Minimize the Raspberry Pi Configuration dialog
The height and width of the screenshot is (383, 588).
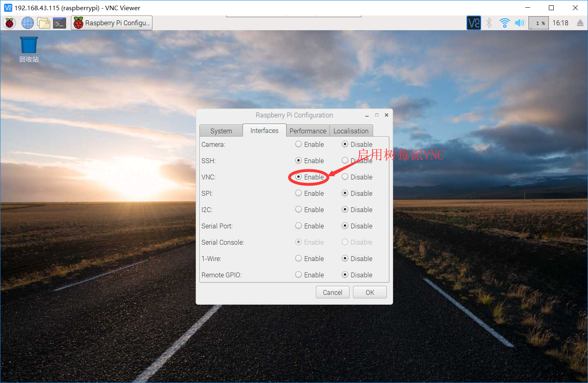[367, 115]
